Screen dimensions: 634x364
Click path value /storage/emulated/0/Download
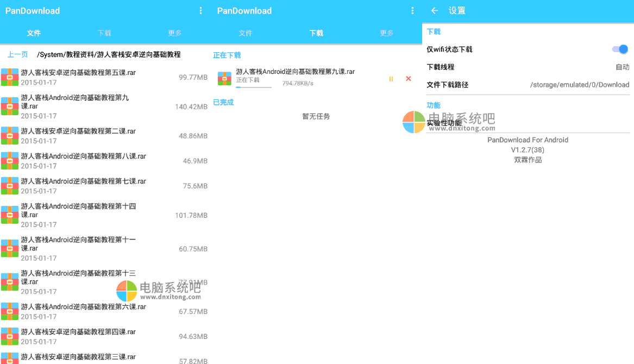pyautogui.click(x=580, y=85)
